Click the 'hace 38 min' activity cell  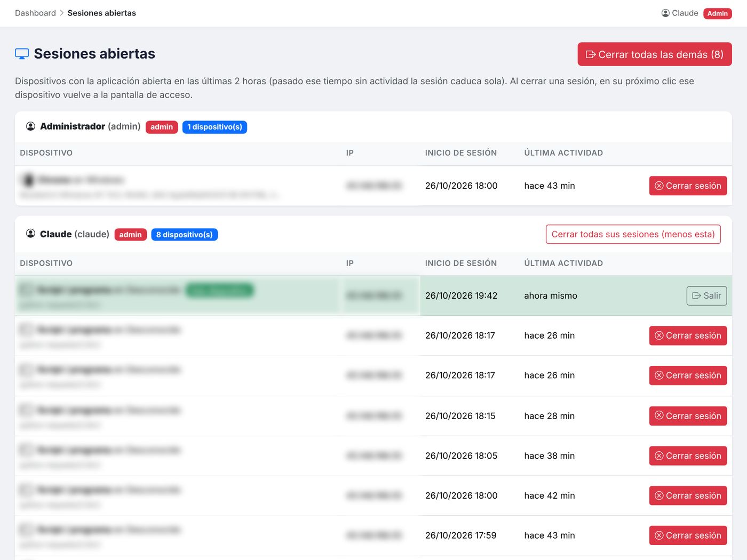click(x=550, y=456)
